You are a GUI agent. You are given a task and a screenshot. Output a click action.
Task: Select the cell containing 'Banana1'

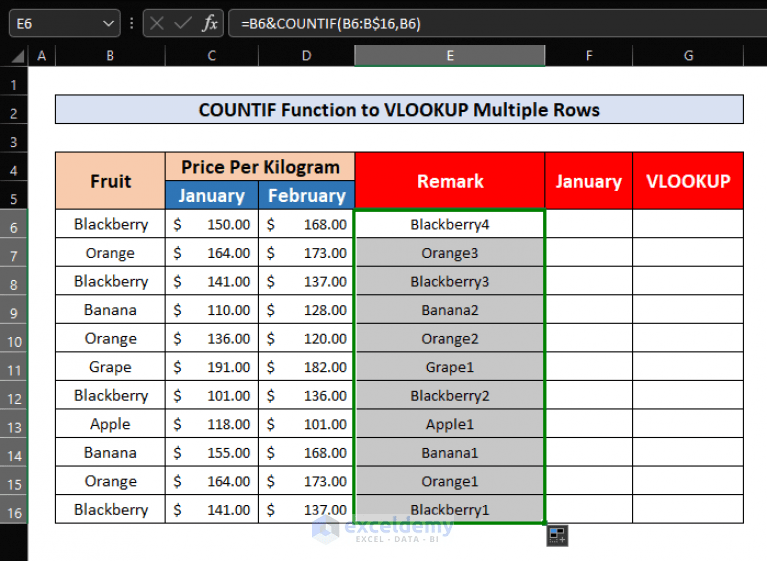tap(450, 452)
